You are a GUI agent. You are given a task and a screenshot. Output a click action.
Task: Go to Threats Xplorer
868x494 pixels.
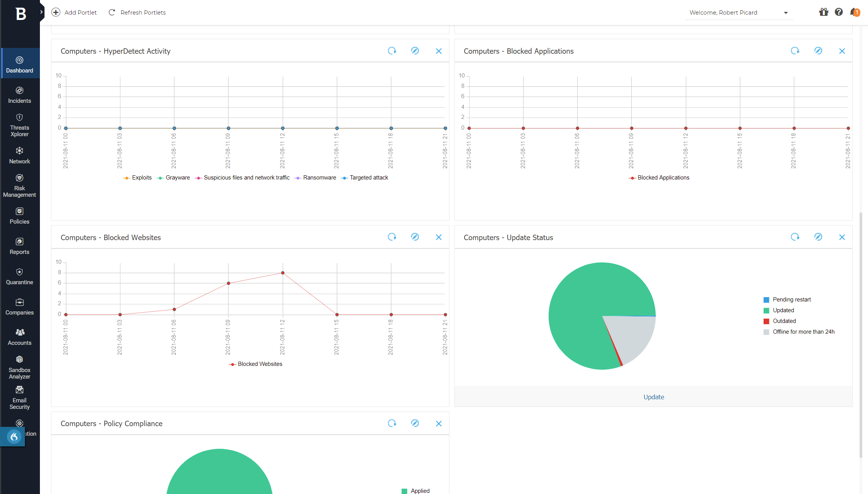coord(20,125)
